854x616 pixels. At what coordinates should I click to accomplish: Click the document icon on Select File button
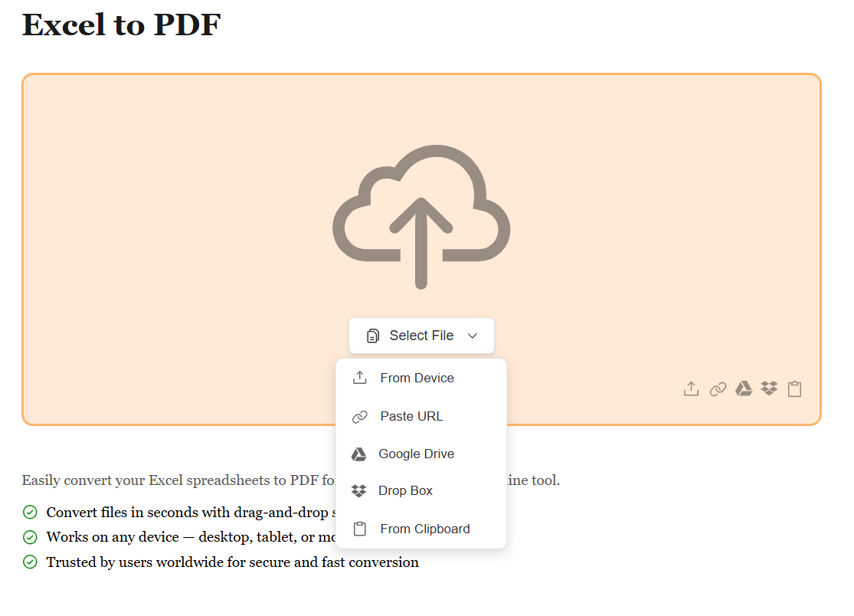tap(373, 336)
